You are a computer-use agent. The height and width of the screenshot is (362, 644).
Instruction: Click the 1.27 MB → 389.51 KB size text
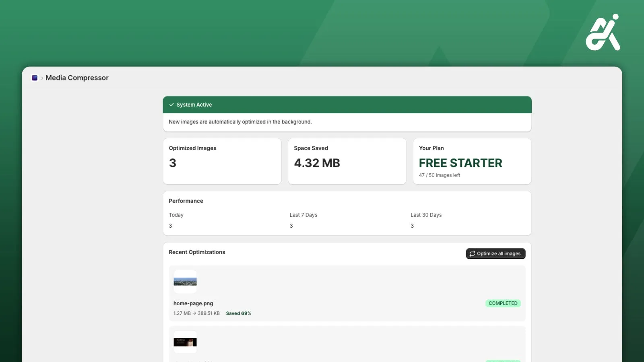(x=196, y=313)
